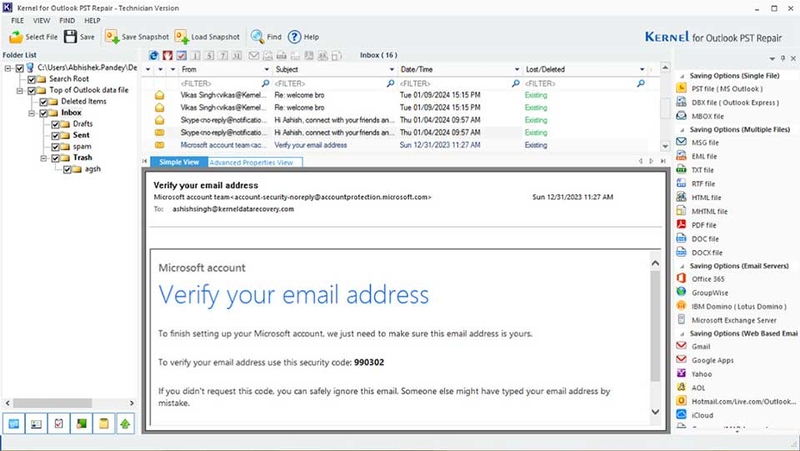Click the From column filter field
This screenshot has height=451, width=800.
pyautogui.click(x=224, y=83)
